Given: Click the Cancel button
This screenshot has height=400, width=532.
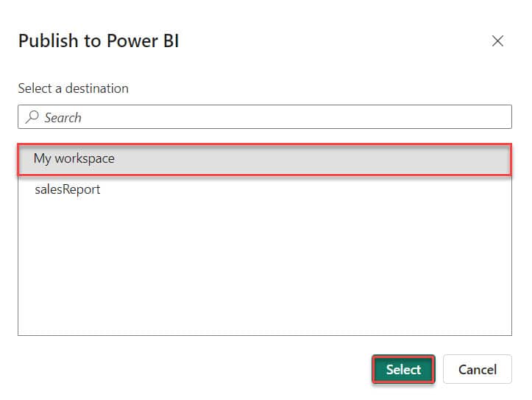Looking at the screenshot, I should click(x=478, y=369).
